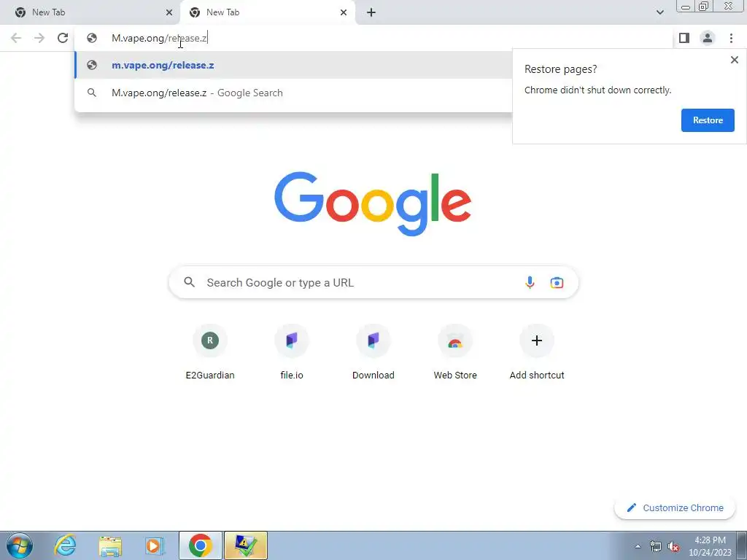Open the Download shortcut tile
747x560 pixels.
click(x=373, y=351)
